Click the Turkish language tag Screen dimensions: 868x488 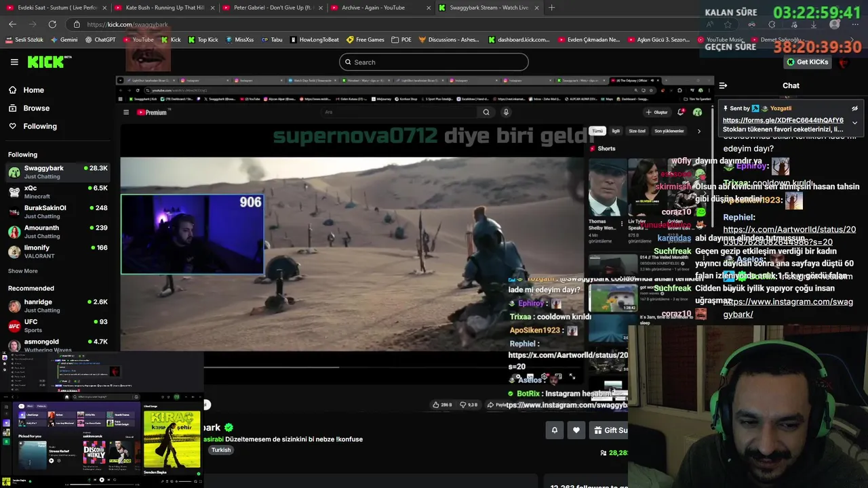pyautogui.click(x=221, y=450)
